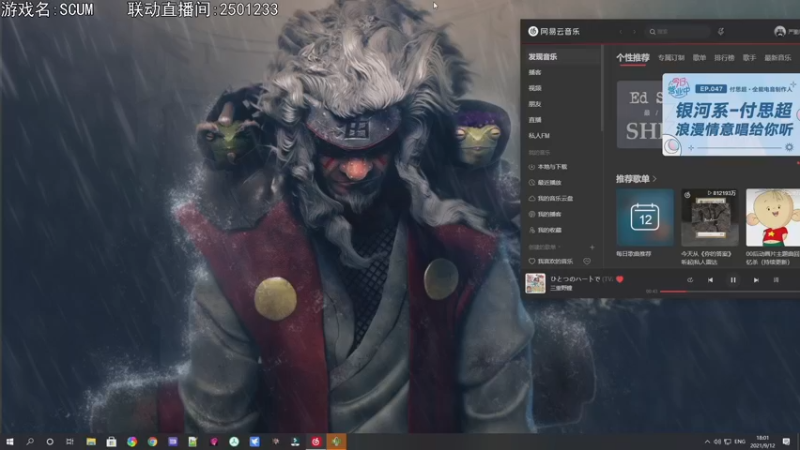Add a new playlist with plus icon

click(x=592, y=247)
